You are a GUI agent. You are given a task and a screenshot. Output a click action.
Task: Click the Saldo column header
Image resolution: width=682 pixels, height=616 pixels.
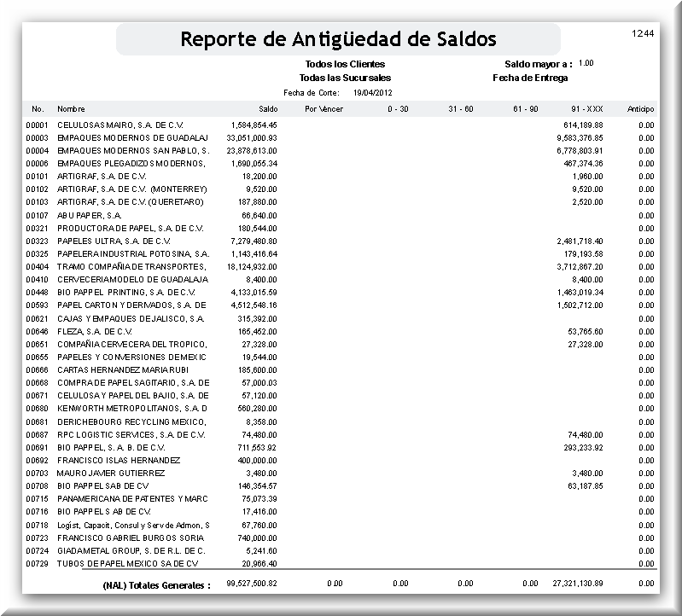pyautogui.click(x=268, y=109)
